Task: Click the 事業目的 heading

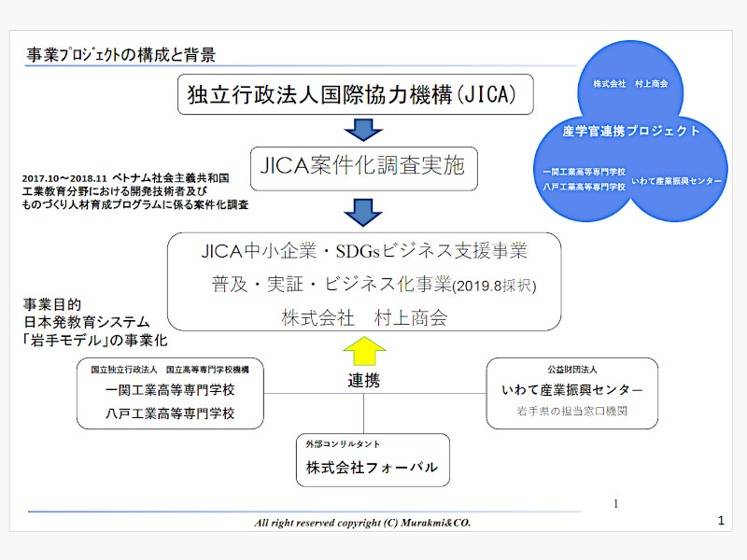Action: point(52,304)
